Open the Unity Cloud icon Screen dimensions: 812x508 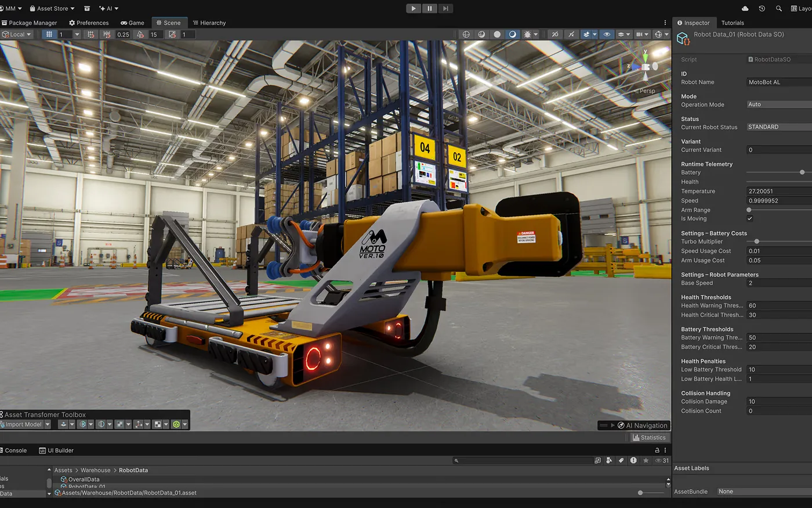click(745, 9)
